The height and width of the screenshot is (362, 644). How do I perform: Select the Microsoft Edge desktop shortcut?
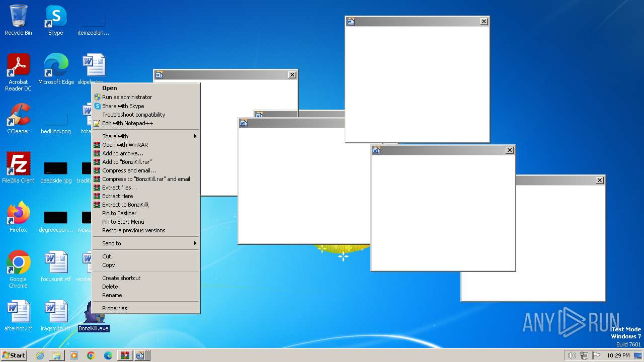pyautogui.click(x=56, y=69)
